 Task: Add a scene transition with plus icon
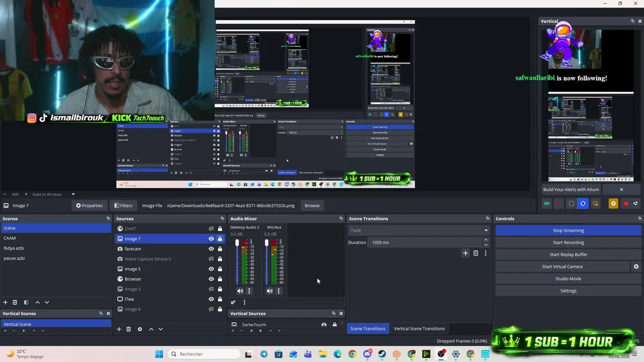tap(465, 253)
